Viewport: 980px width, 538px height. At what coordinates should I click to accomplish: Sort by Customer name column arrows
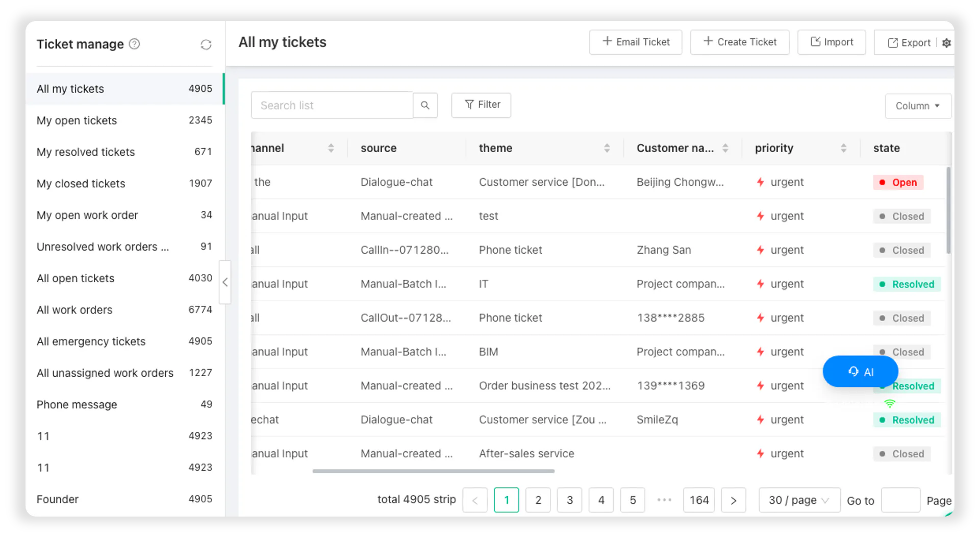pyautogui.click(x=725, y=148)
